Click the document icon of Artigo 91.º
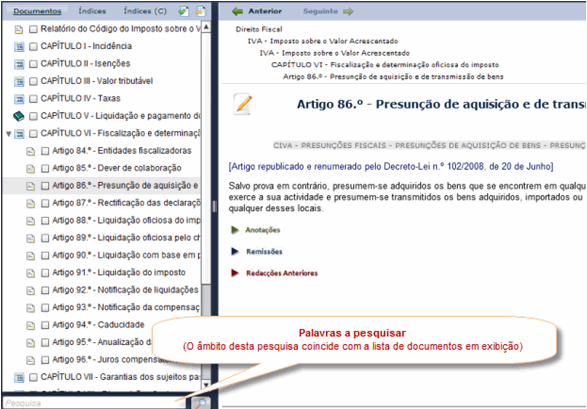 coord(30,273)
